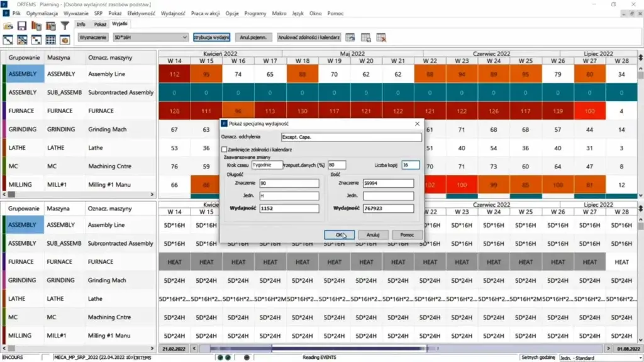This screenshot has height=362, width=644.
Task: Switch to the Info tab
Action: click(81, 24)
